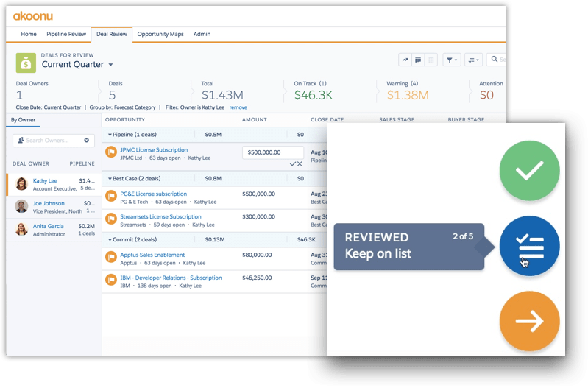Viewport: 588px width, 388px height.
Task: Click the flag icon for IBM Developer Relations
Action: (x=111, y=280)
